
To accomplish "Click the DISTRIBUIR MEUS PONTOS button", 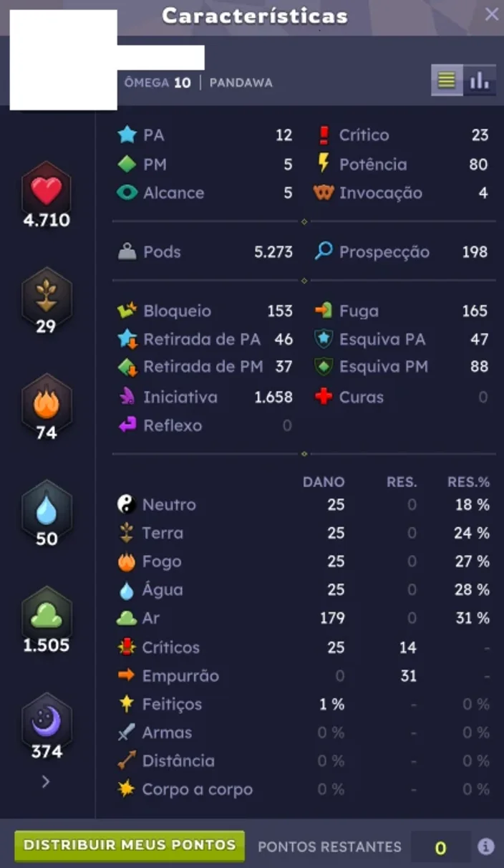I will click(130, 845).
